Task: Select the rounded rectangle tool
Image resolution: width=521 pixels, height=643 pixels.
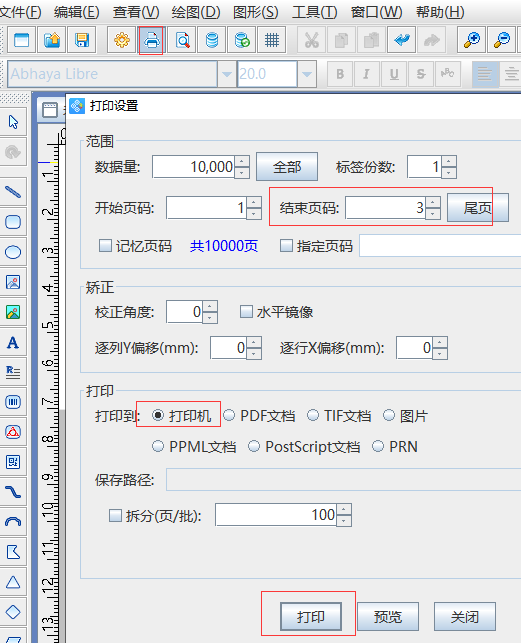Action: pyautogui.click(x=13, y=222)
